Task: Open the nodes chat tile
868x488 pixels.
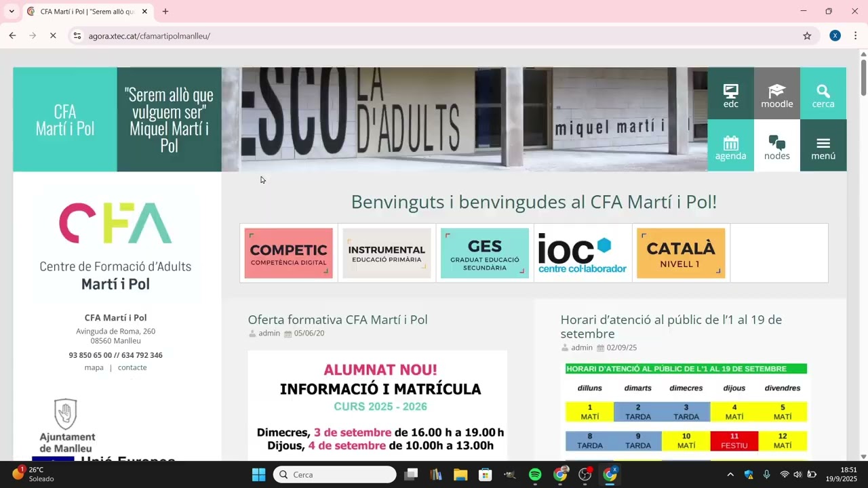Action: (776, 146)
